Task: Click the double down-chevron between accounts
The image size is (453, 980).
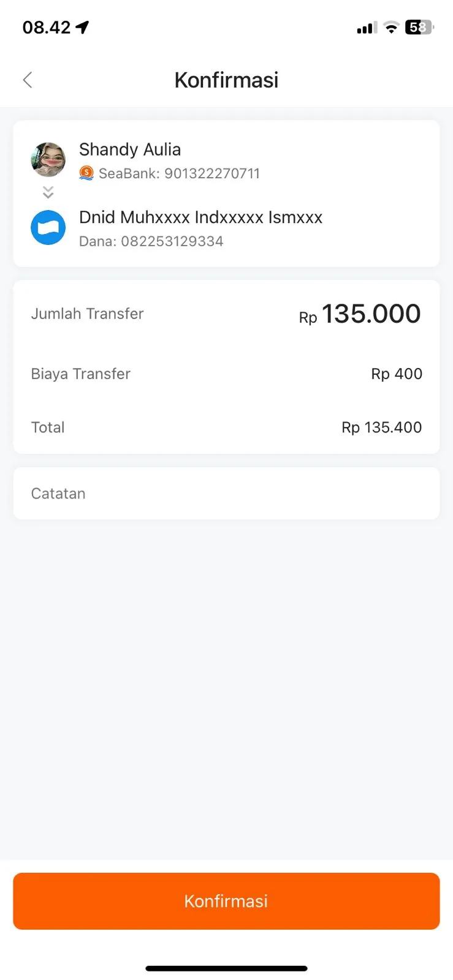Action: [48, 192]
